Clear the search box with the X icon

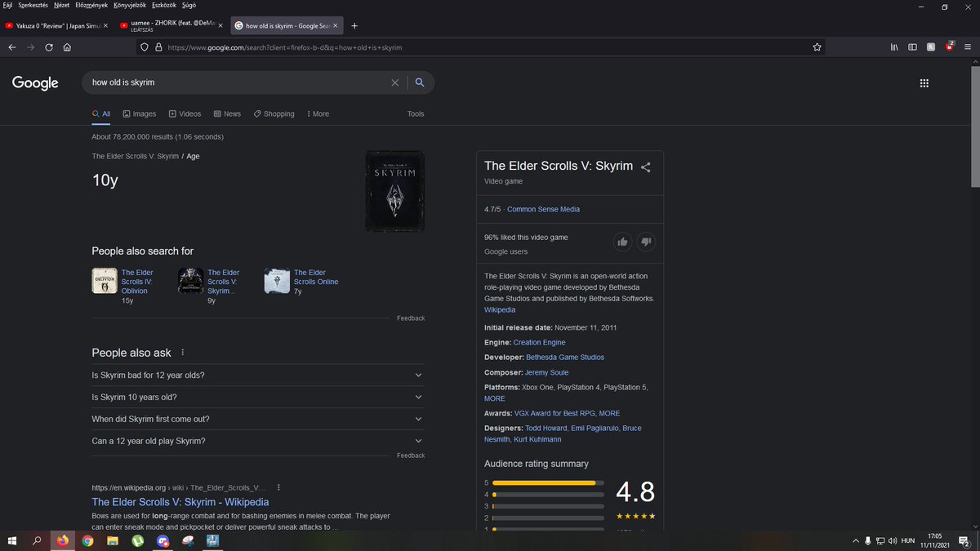point(395,82)
